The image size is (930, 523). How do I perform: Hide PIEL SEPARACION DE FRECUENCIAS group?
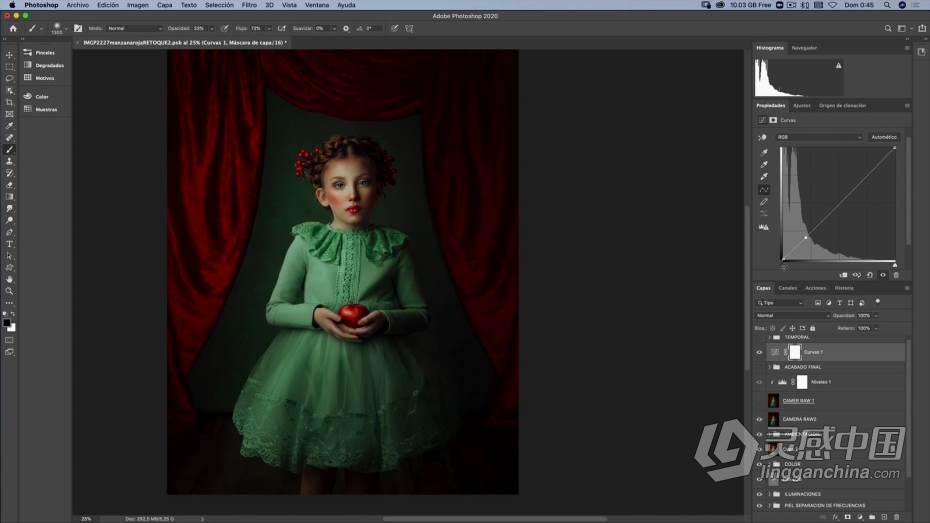click(759, 506)
